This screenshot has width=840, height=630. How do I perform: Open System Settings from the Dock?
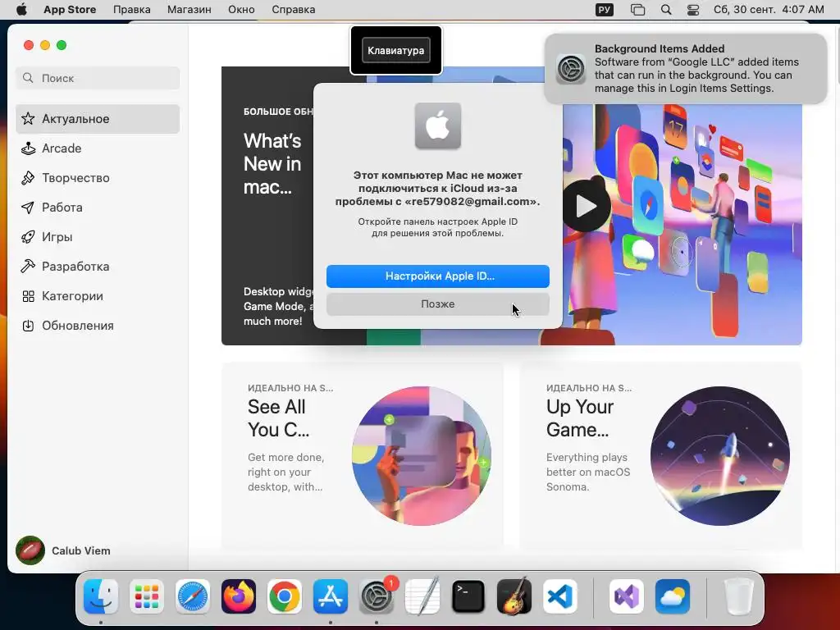377,596
